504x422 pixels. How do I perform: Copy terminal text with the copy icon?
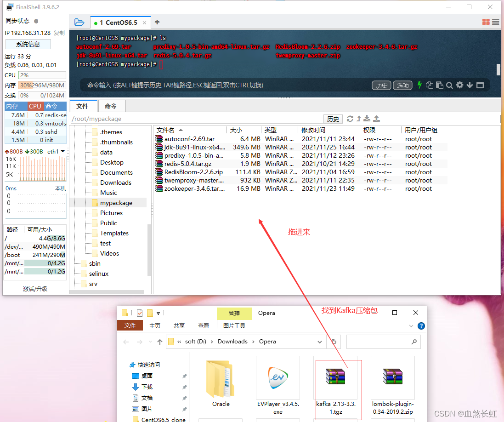pos(430,85)
